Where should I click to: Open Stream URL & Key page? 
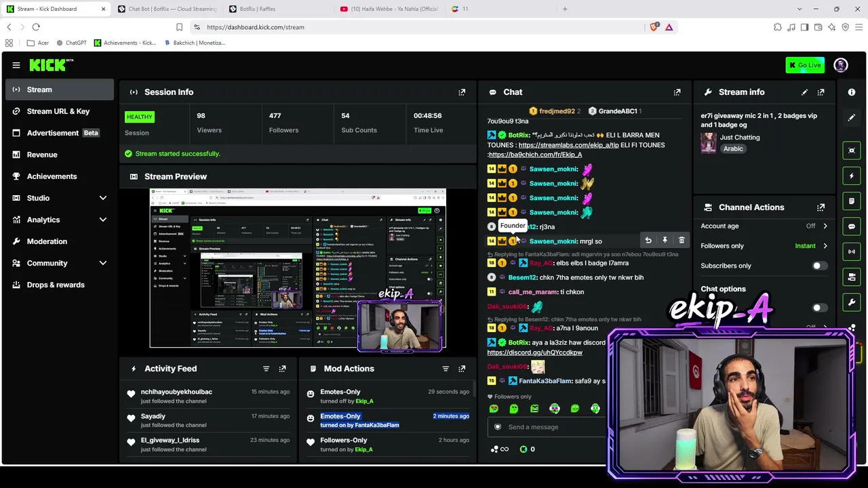tap(60, 111)
